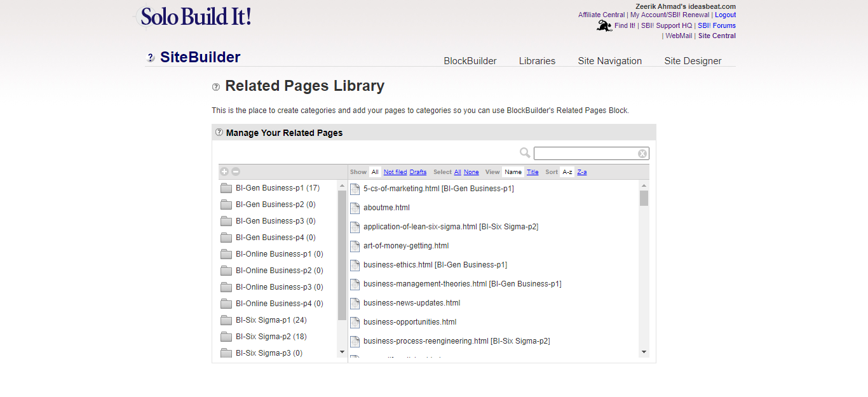Click the page list scroll-up arrow
The width and height of the screenshot is (868, 397).
click(644, 185)
